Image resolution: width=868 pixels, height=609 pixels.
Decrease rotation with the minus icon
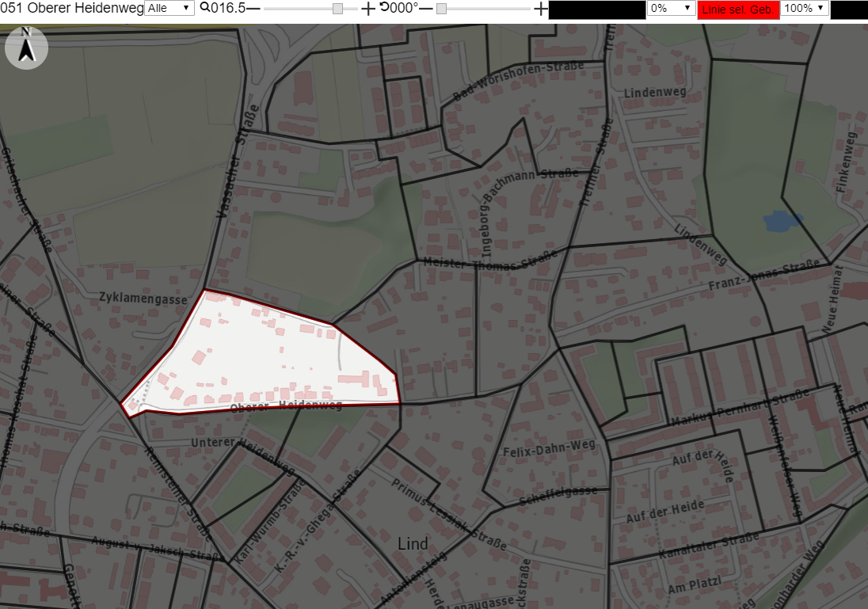point(425,8)
